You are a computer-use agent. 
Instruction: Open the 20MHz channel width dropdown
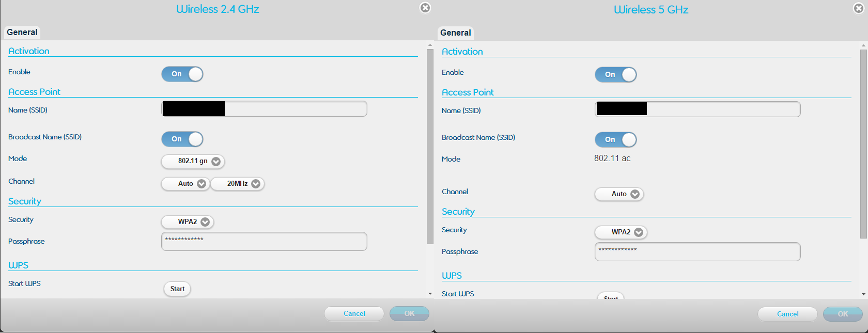click(x=238, y=184)
